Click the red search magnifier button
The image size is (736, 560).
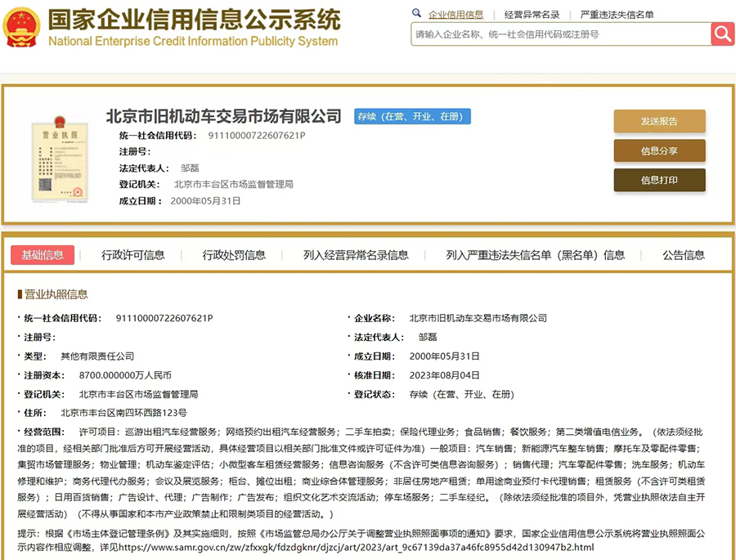point(722,34)
